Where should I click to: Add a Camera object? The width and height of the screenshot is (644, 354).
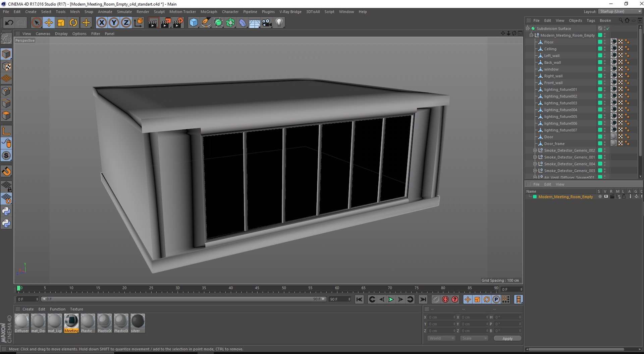[x=267, y=23]
